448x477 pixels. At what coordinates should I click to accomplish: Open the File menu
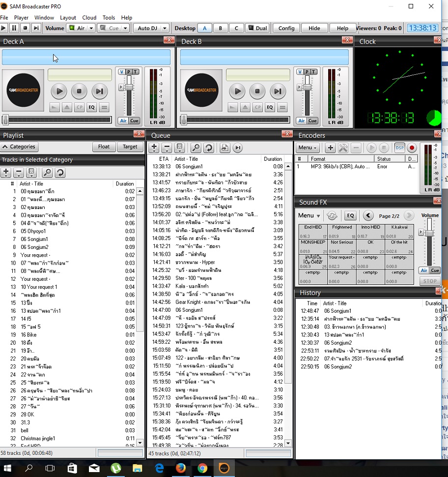[x=4, y=18]
